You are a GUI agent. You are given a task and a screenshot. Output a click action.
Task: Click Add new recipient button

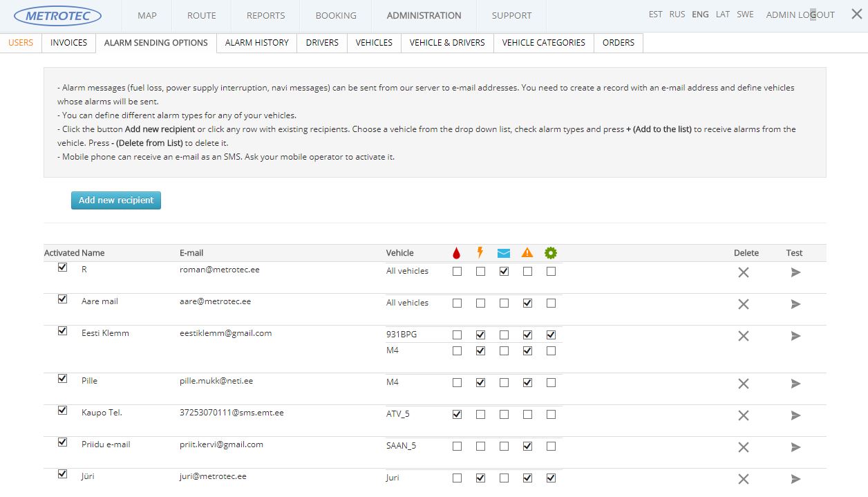click(x=116, y=200)
